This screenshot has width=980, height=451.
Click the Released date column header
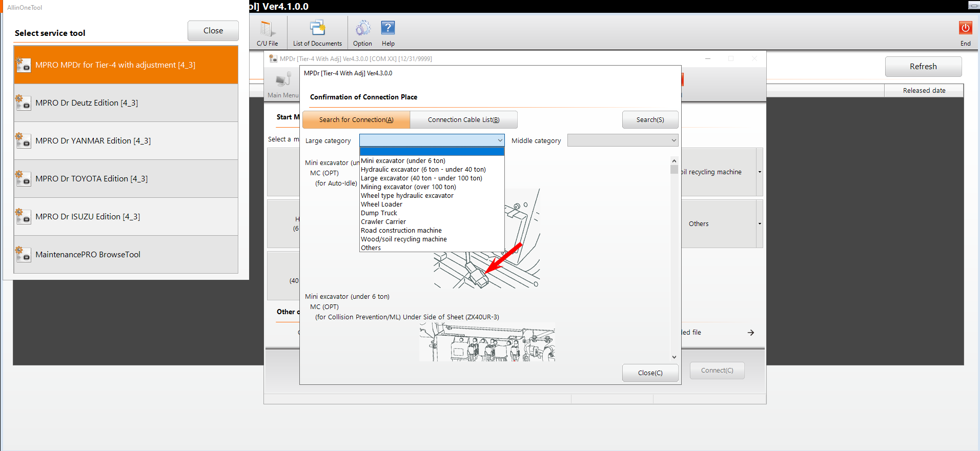[924, 91]
